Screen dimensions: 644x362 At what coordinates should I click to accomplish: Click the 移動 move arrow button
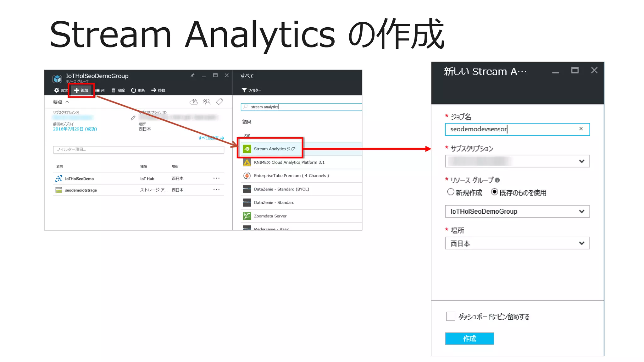158,90
